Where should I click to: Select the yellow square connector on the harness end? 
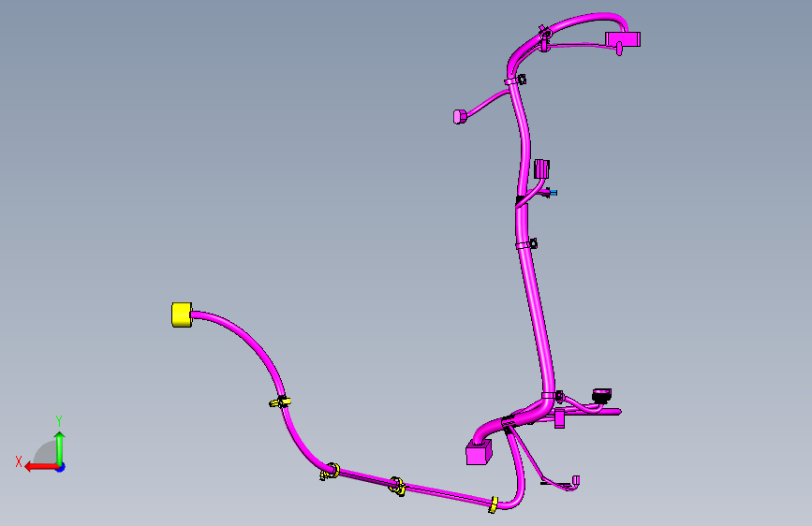[182, 314]
